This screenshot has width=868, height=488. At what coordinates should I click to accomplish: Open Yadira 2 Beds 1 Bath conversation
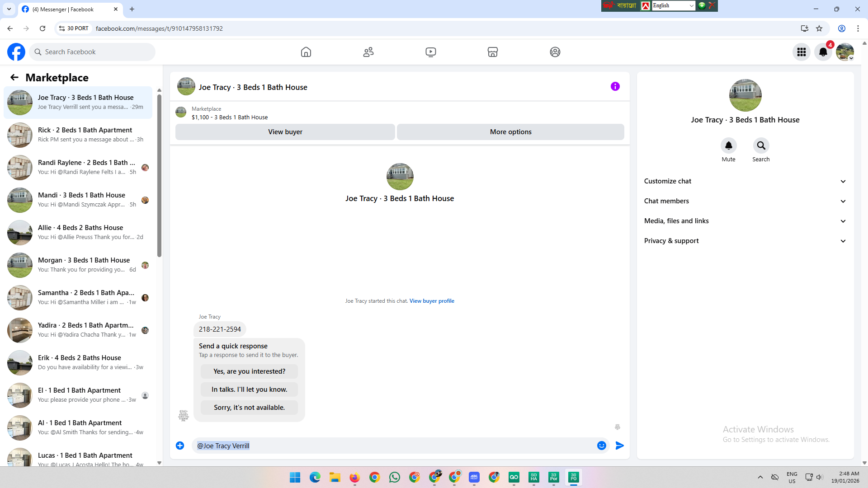point(78,330)
